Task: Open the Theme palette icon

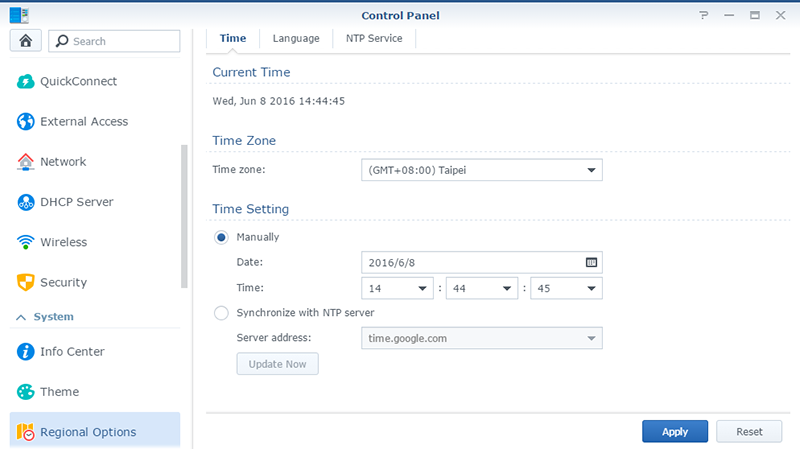Action: pyautogui.click(x=26, y=392)
